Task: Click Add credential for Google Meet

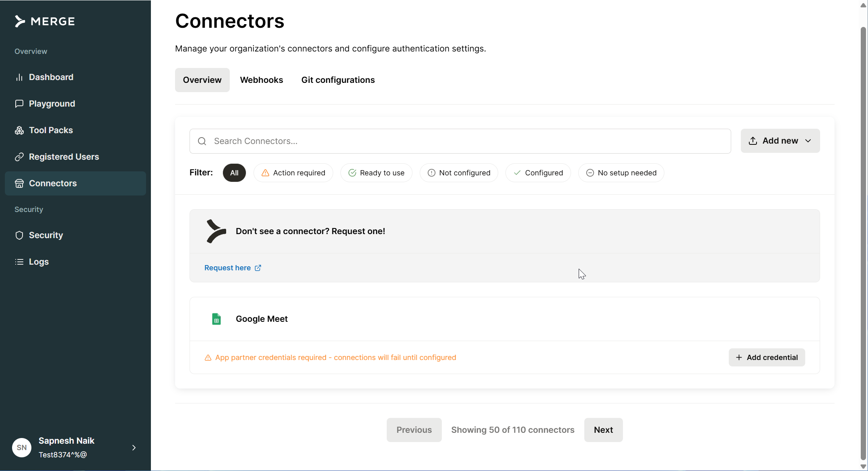Action: click(x=766, y=358)
